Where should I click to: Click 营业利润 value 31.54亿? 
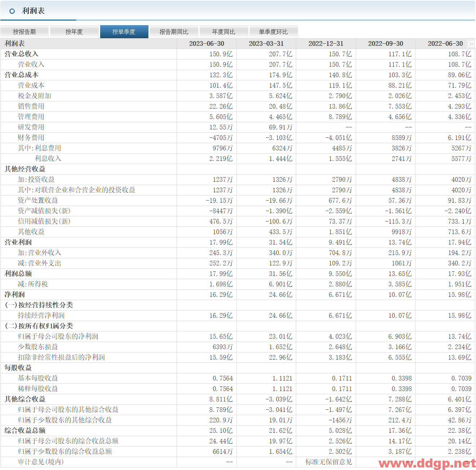(x=281, y=242)
